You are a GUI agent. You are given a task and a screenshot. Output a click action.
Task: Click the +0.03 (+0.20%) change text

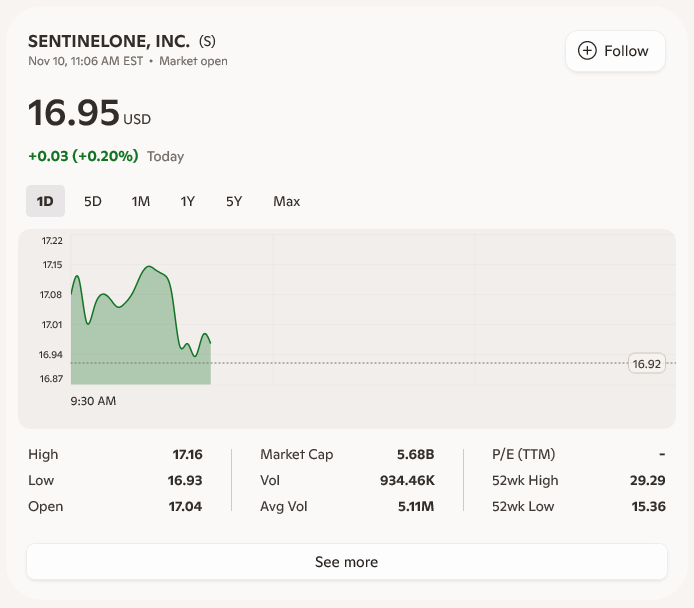(x=83, y=156)
